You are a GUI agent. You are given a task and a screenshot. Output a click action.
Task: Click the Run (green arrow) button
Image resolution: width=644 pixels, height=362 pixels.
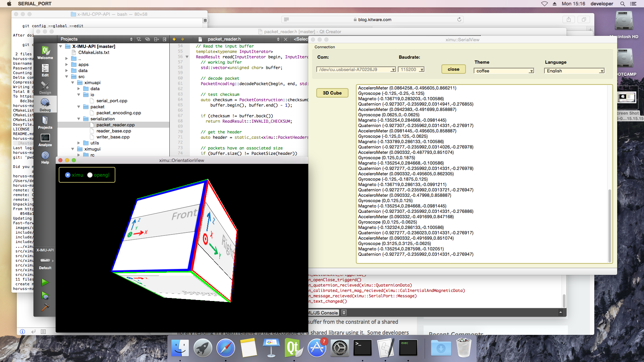coord(44,282)
